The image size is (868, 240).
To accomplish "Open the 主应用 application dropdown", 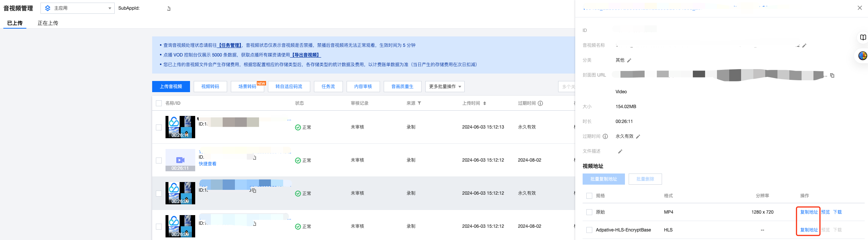I will click(x=78, y=8).
